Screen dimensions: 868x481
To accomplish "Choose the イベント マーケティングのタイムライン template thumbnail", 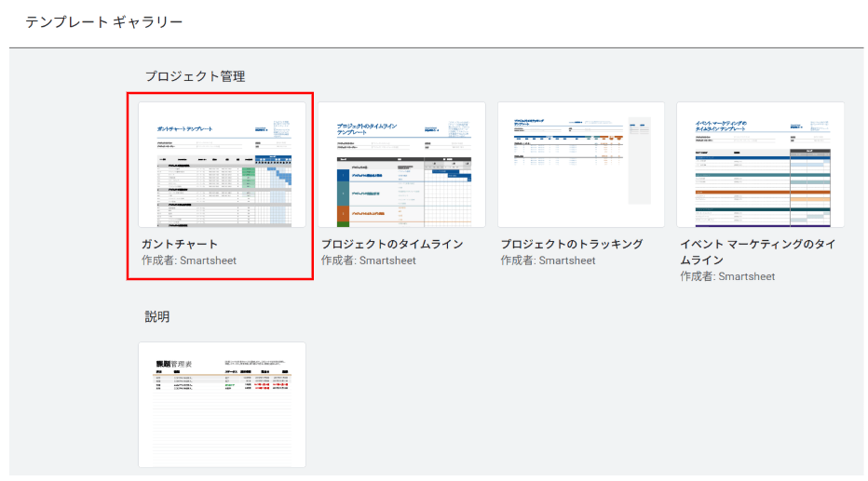I will click(760, 164).
